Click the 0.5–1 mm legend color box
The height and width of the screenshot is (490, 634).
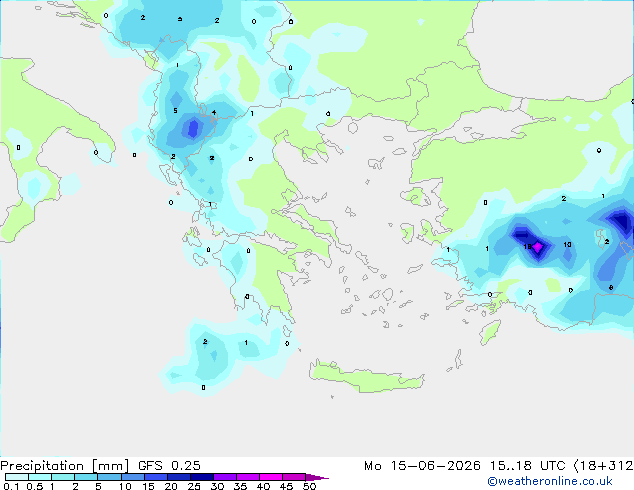40,477
